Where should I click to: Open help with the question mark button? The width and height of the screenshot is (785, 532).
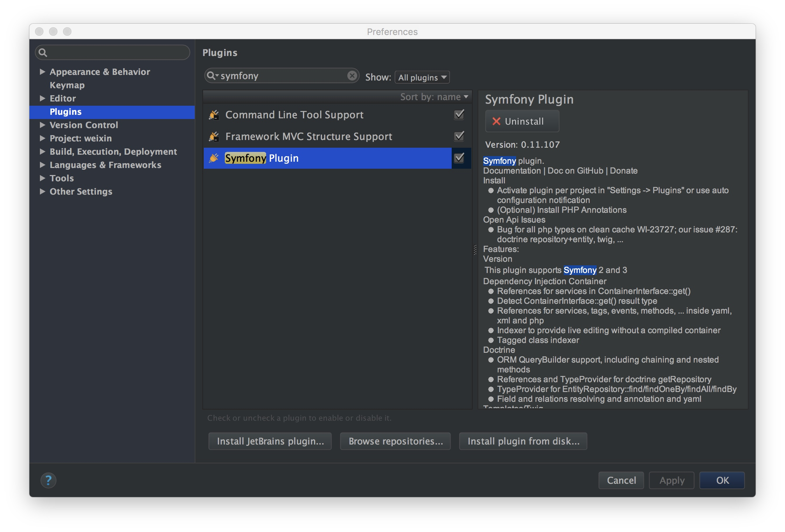[48, 480]
